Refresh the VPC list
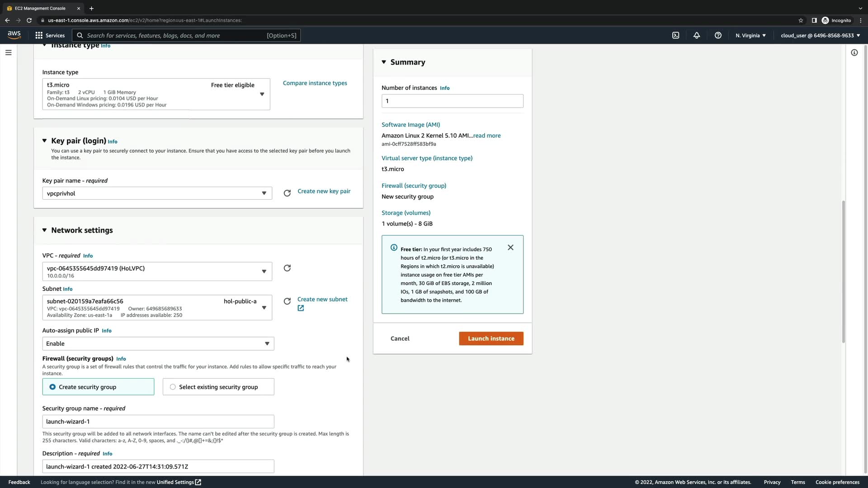This screenshot has height=488, width=868. [287, 268]
